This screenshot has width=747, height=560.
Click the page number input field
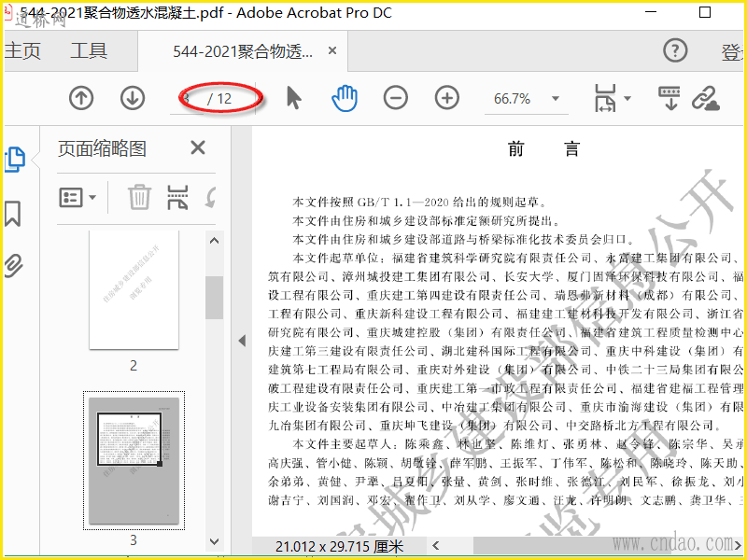coord(186,99)
